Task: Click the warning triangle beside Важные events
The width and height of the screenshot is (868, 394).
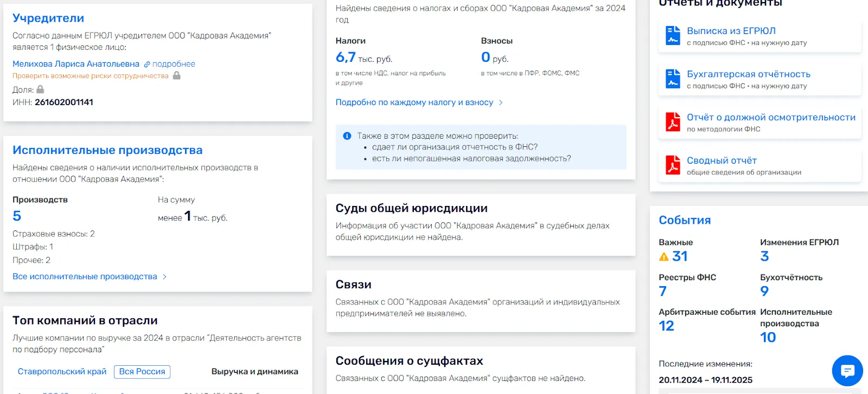Action: (x=663, y=257)
